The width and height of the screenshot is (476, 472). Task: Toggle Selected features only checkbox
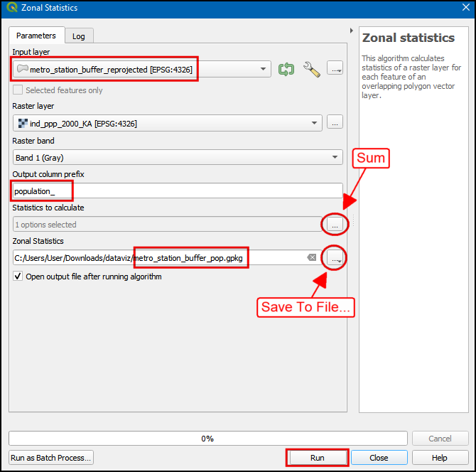18,90
